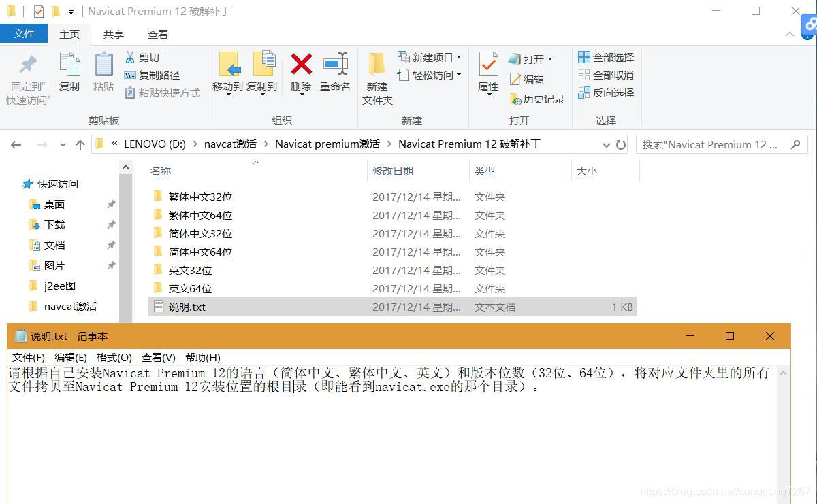Open Notepad Format menu
Image resolution: width=817 pixels, height=504 pixels.
pyautogui.click(x=114, y=357)
